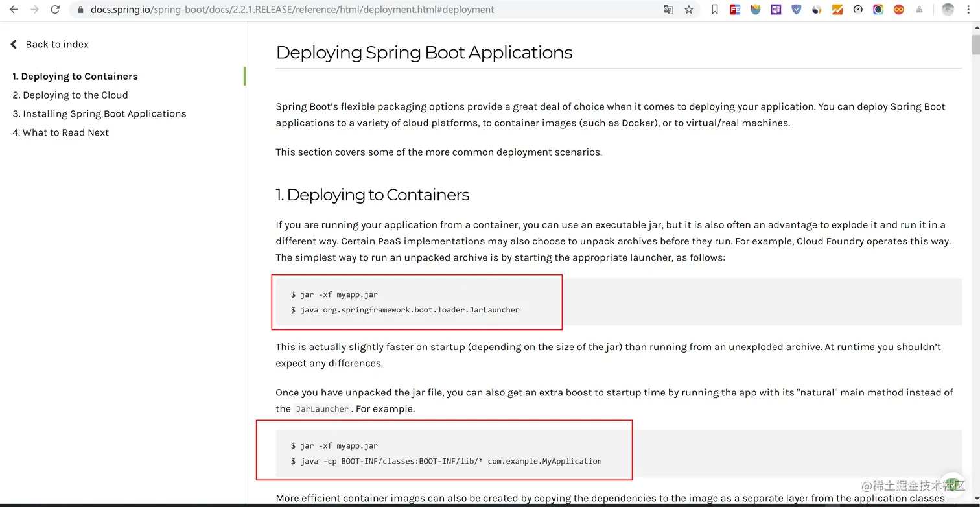Select sidebar item 1. Deploying to Containers

point(75,77)
